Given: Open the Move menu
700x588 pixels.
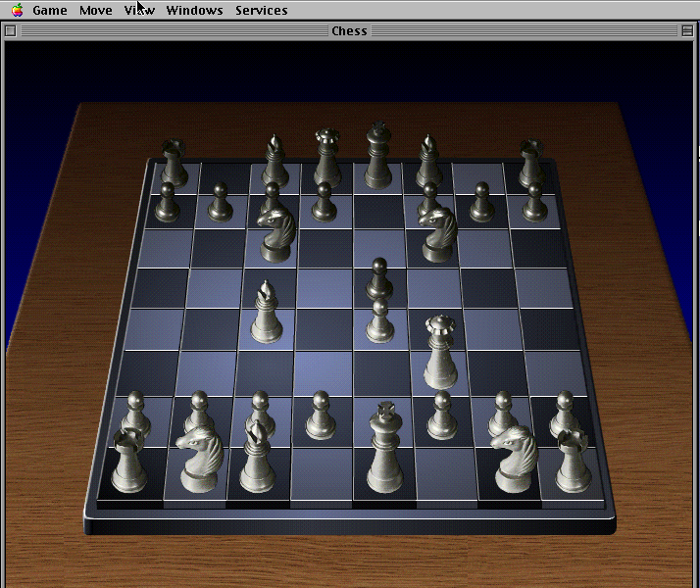Looking at the screenshot, I should point(95,10).
